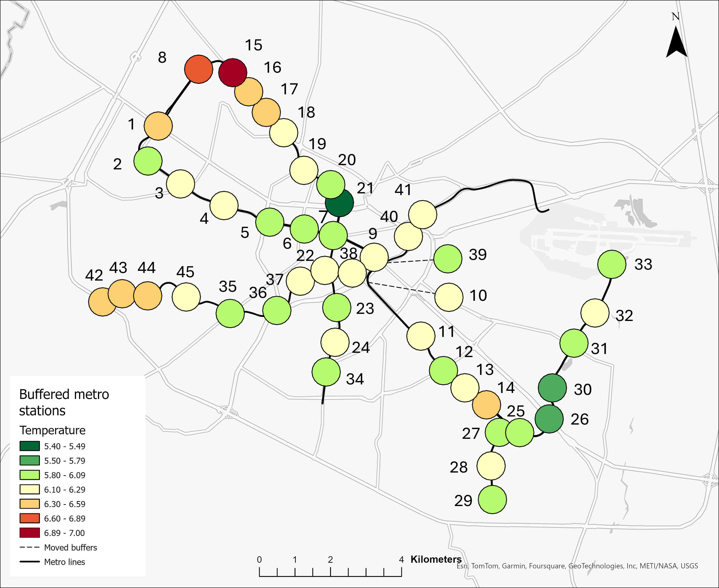Select station 39 moved buffer circle
This screenshot has height=588, width=719.
[x=448, y=258]
